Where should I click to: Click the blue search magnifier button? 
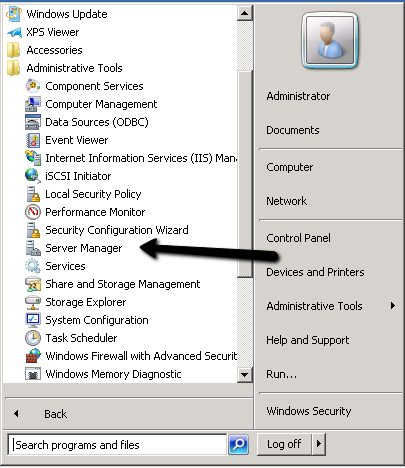238,444
